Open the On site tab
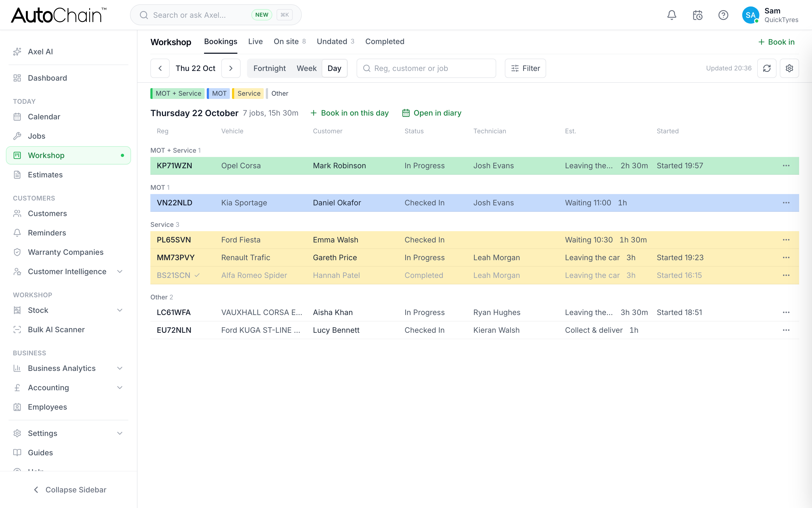 289,42
